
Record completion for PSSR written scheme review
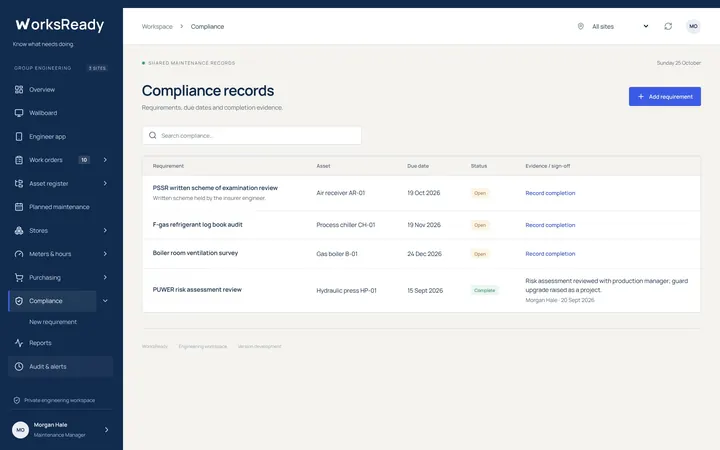(x=550, y=193)
